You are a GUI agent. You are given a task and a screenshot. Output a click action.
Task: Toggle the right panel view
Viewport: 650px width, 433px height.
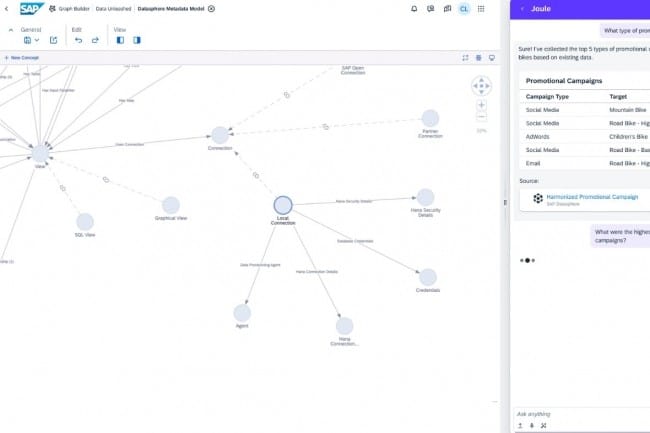[137, 40]
